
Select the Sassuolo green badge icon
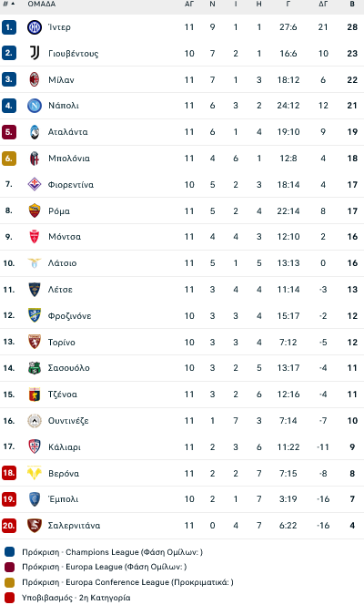35,368
